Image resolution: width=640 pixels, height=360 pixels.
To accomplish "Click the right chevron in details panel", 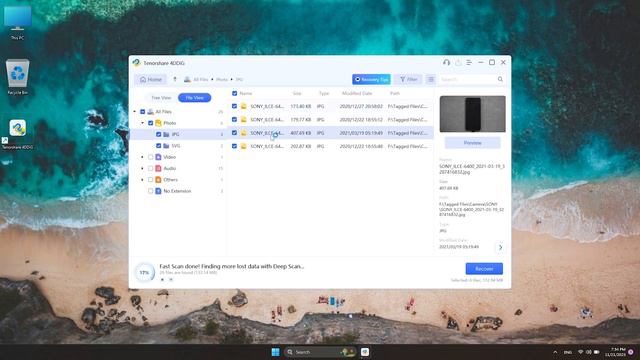I will click(x=500, y=247).
